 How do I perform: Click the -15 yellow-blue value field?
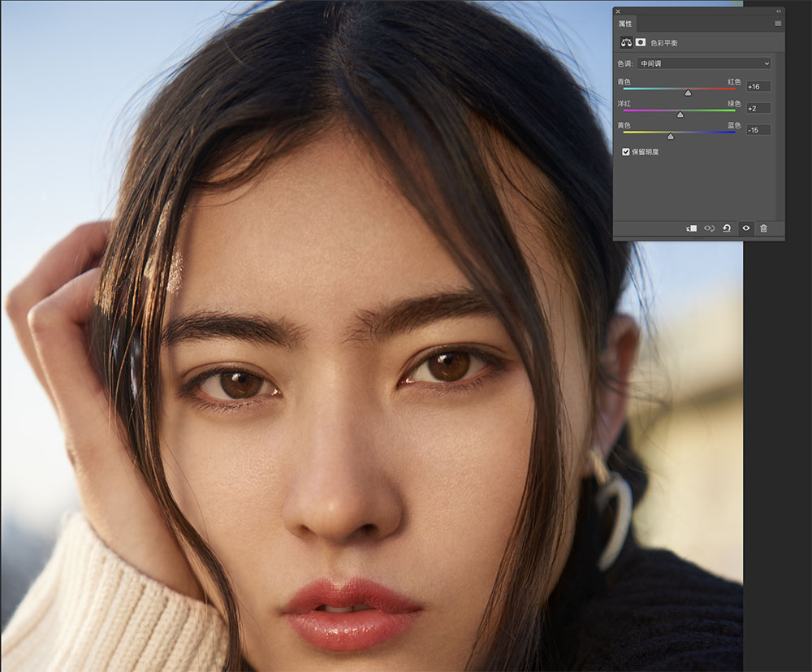[x=758, y=130]
